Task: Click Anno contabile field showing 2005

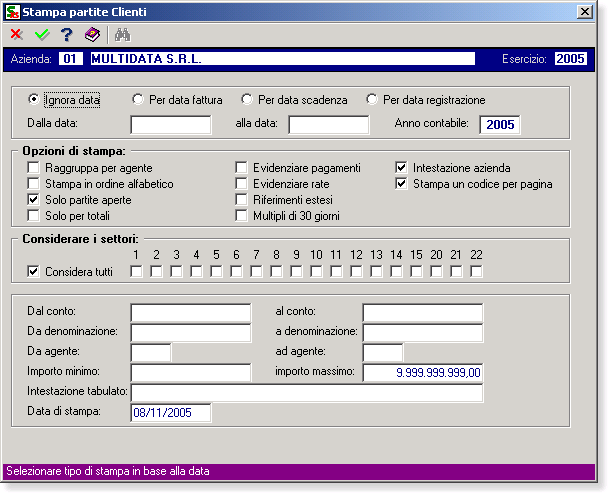Action: (500, 125)
